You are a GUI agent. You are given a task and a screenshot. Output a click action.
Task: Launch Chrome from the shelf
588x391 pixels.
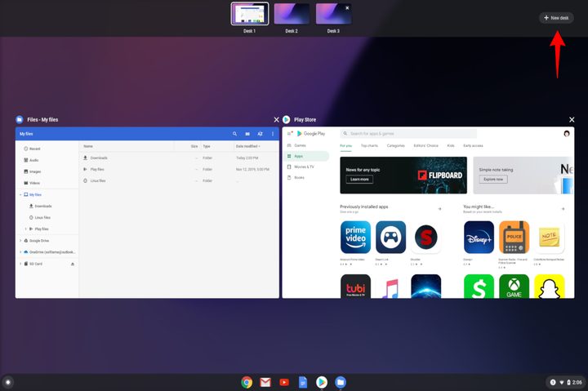(247, 382)
